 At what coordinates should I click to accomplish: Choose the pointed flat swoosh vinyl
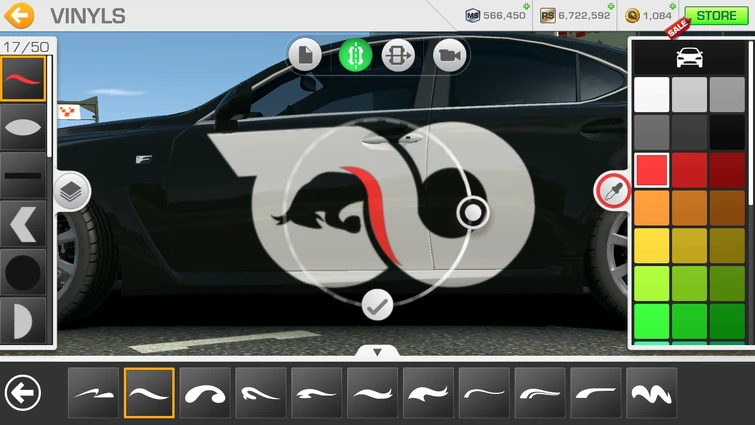point(317,393)
